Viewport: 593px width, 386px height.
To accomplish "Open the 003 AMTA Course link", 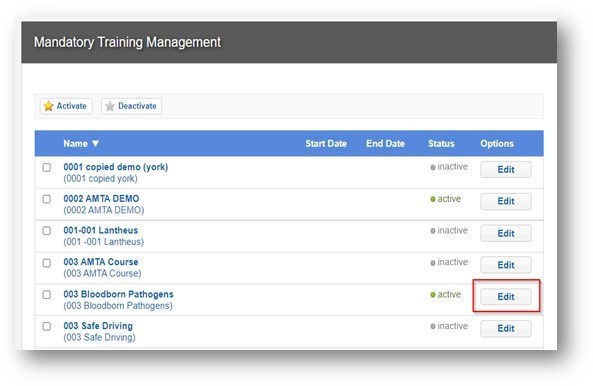I will [101, 262].
